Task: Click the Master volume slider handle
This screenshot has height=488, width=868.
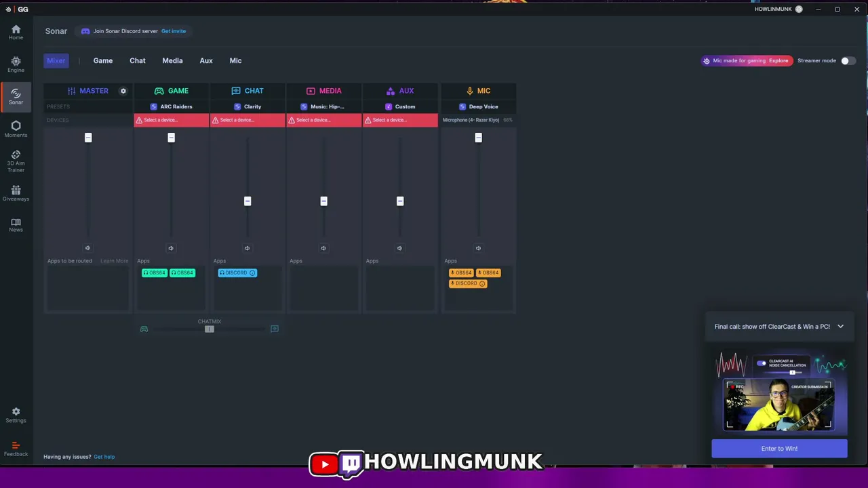Action: click(88, 138)
